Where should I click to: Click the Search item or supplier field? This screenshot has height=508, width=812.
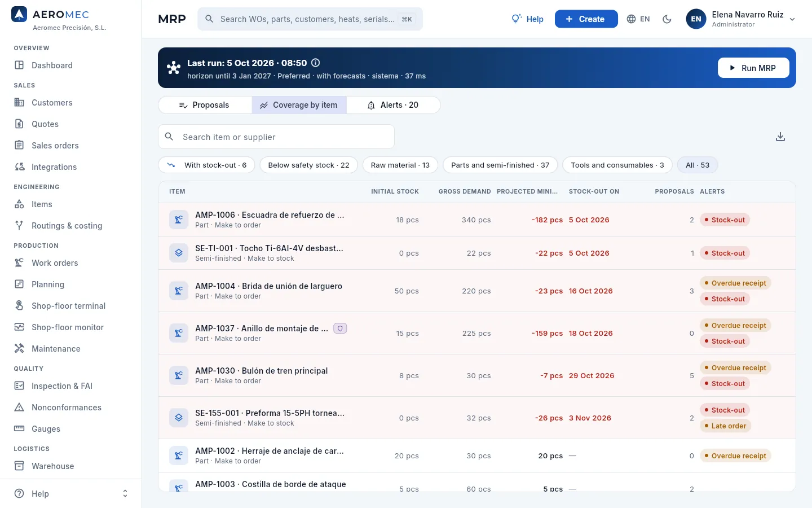(x=276, y=137)
